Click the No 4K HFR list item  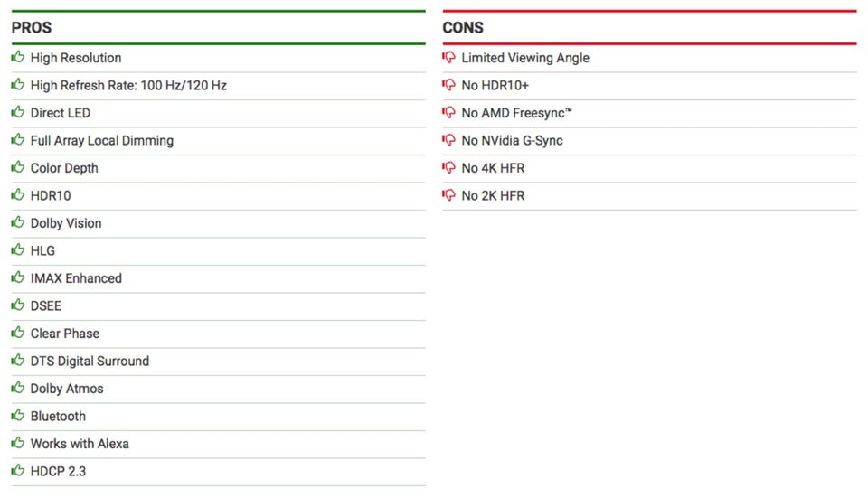point(493,168)
